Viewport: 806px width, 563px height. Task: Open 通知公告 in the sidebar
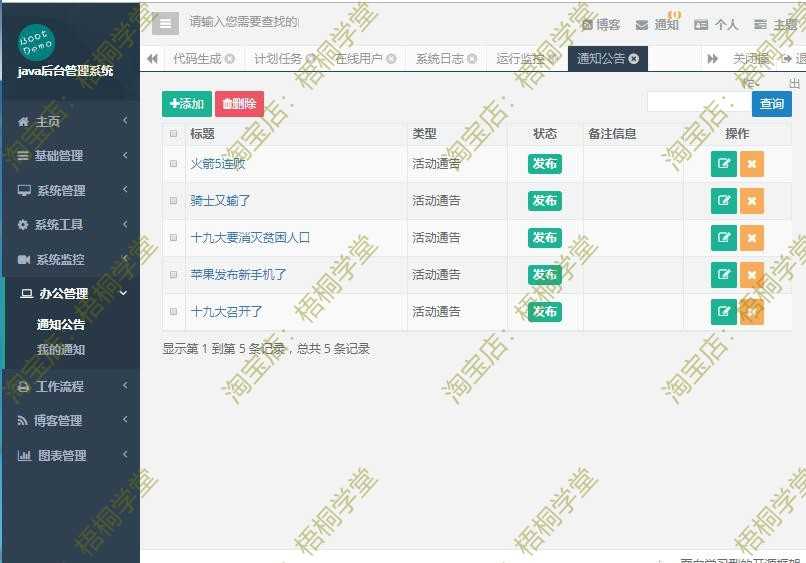[x=61, y=324]
